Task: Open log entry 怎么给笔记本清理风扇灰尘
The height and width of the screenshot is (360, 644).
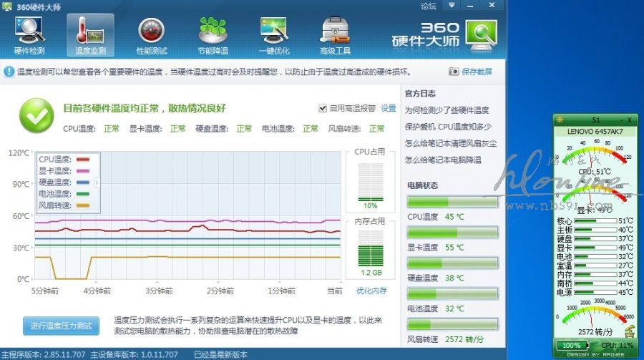Action: pos(451,143)
